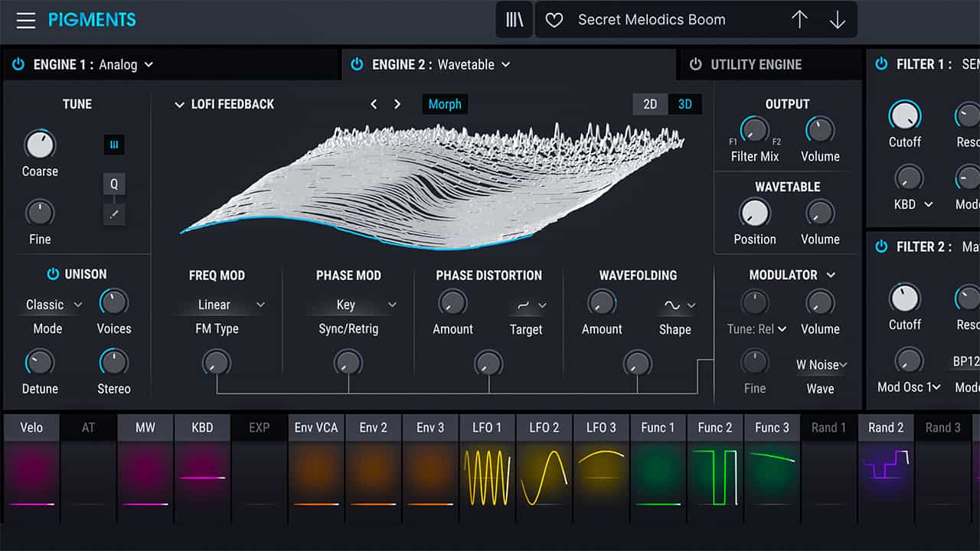Open the Classic unison Mode dropdown
980x551 pixels.
[x=51, y=304]
